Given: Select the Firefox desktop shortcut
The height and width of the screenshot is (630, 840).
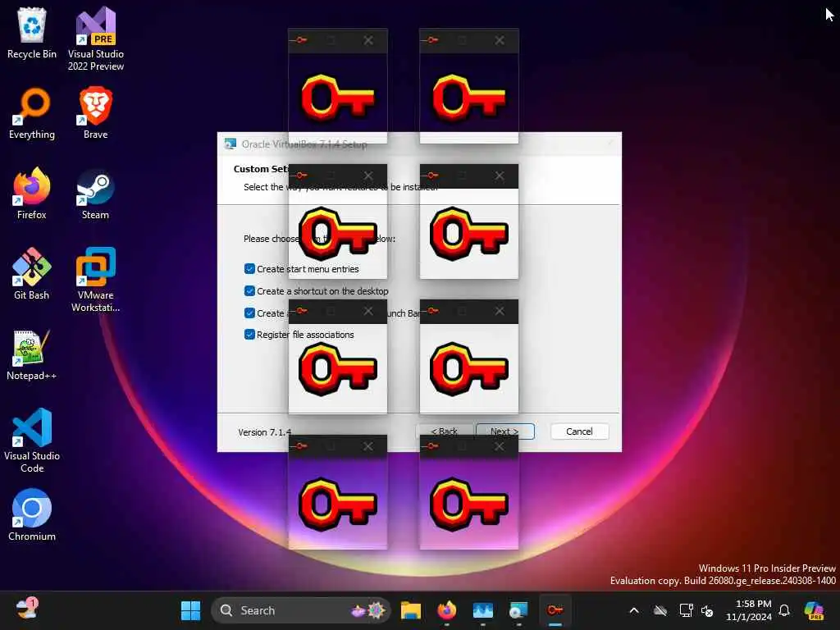Looking at the screenshot, I should click(x=32, y=194).
